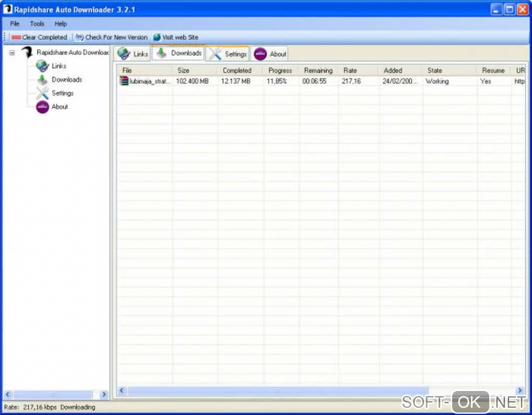532x415 pixels.
Task: Click the Rapidshare logo in tree root
Action: [27, 53]
